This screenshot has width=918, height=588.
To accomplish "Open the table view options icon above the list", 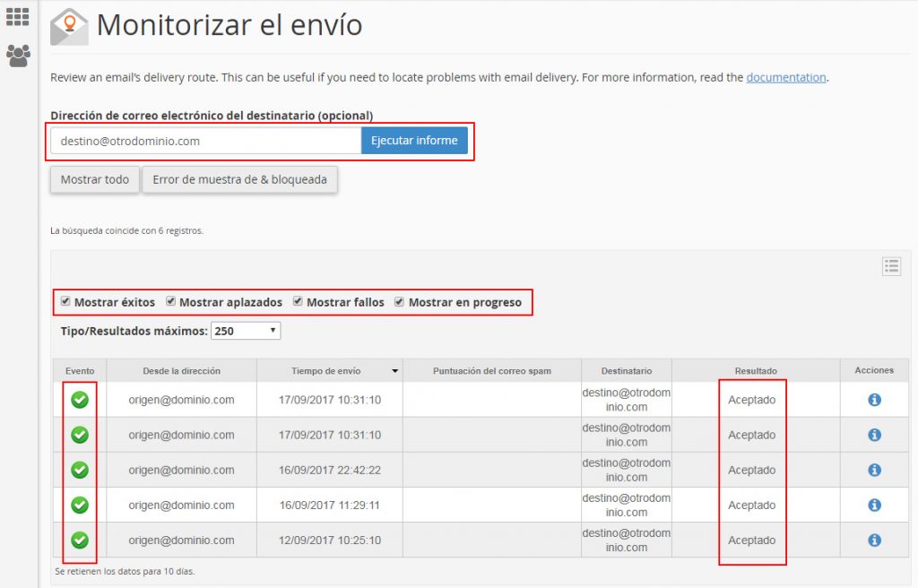I will coord(891,266).
